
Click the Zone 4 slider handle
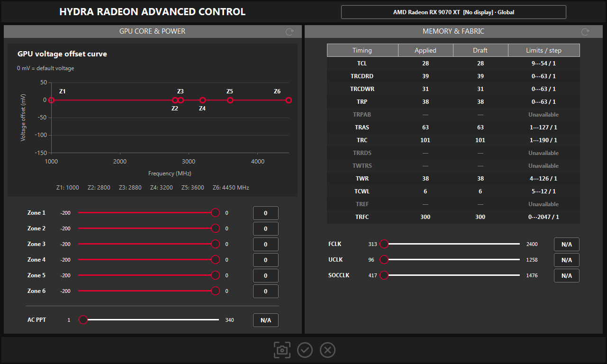click(215, 260)
